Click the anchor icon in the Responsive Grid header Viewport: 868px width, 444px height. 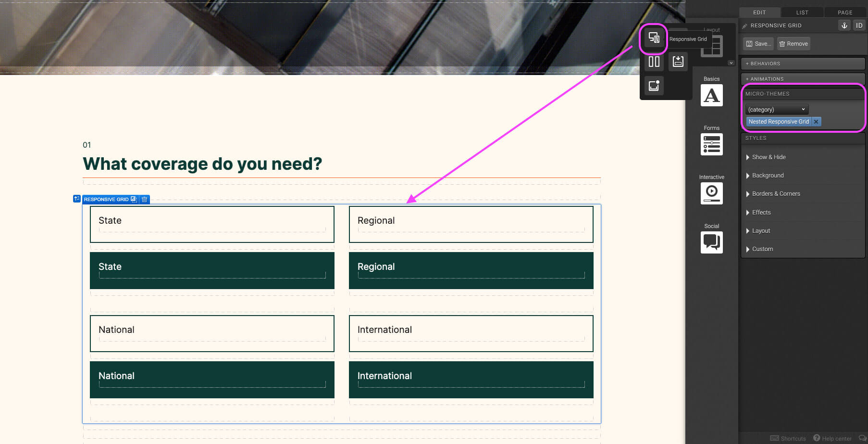click(x=844, y=25)
